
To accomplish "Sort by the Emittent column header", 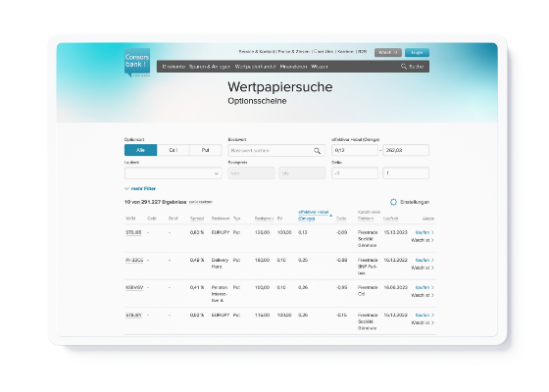I will point(366,219).
